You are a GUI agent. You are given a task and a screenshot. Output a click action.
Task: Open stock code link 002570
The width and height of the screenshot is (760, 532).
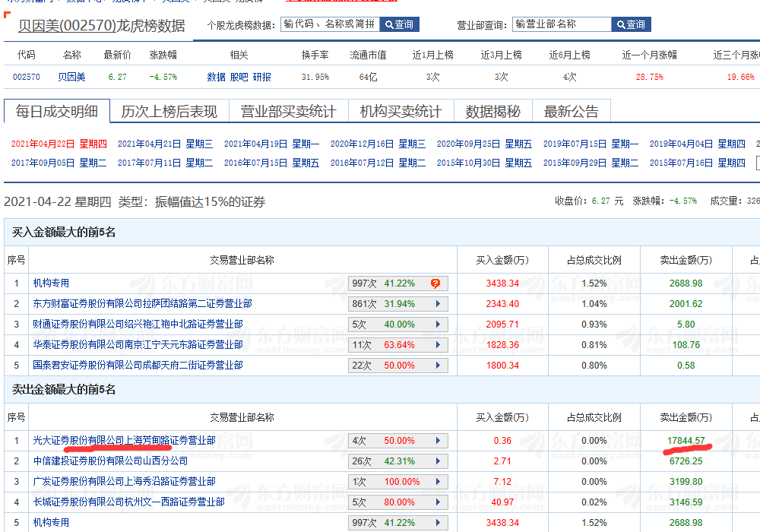click(x=27, y=77)
